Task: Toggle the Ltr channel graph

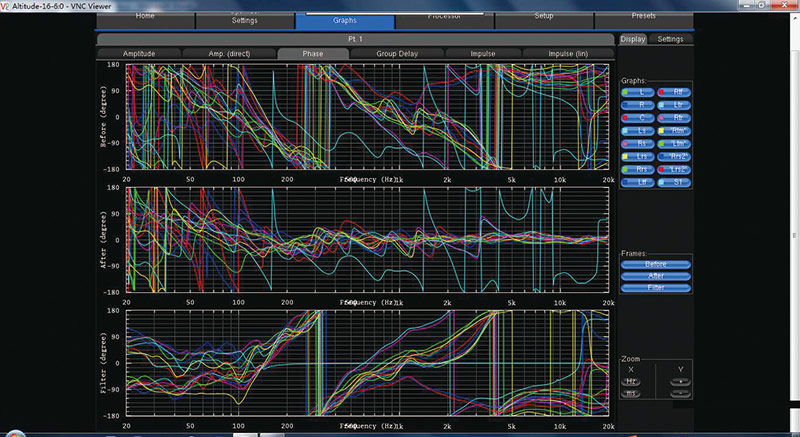Action: pos(674,105)
